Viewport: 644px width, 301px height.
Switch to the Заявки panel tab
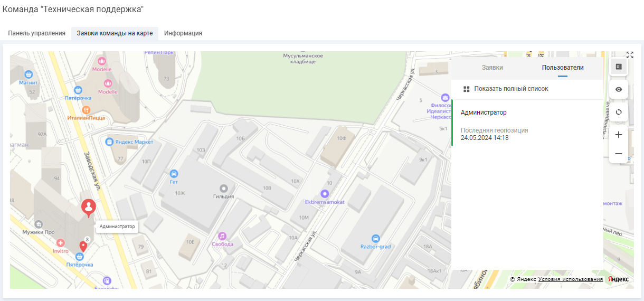point(492,68)
